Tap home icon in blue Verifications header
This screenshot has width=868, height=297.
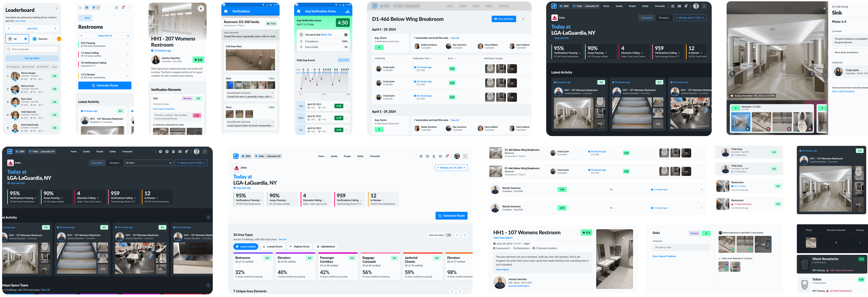click(x=226, y=11)
